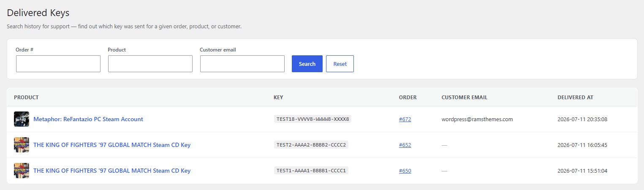644x190 pixels.
Task: Open order #672 link
Action: [x=405, y=119]
